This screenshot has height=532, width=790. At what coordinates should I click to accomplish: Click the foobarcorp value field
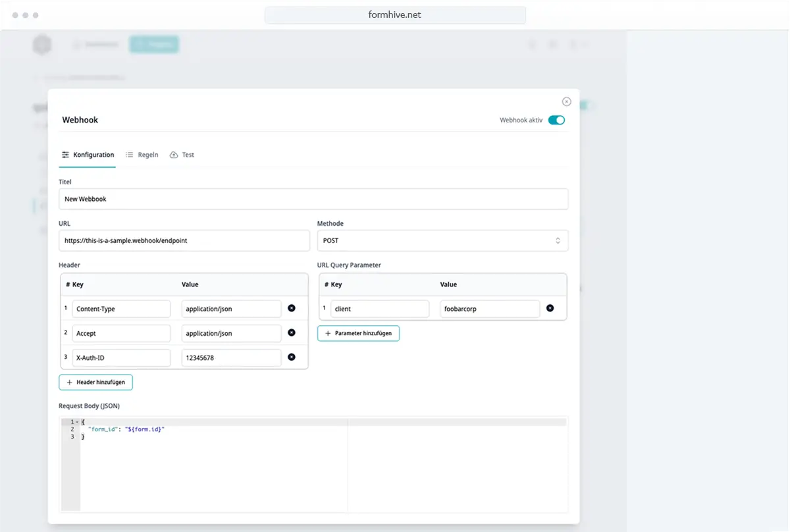[x=490, y=309]
